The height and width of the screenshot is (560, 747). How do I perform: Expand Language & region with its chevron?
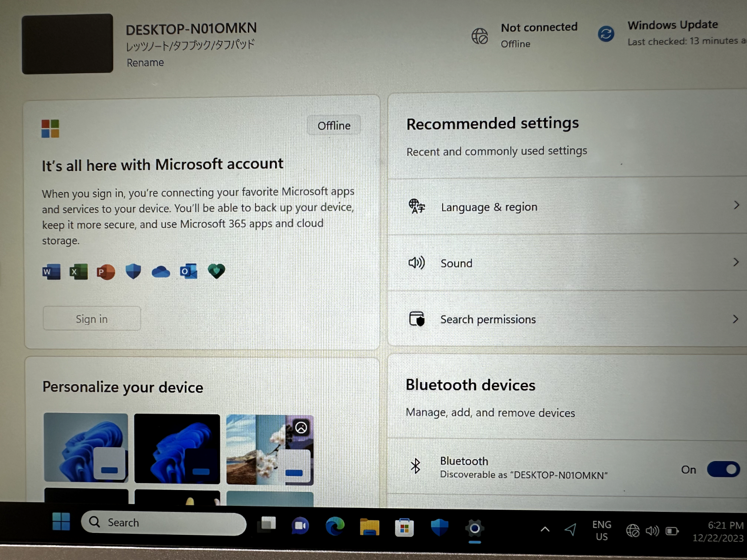(736, 205)
